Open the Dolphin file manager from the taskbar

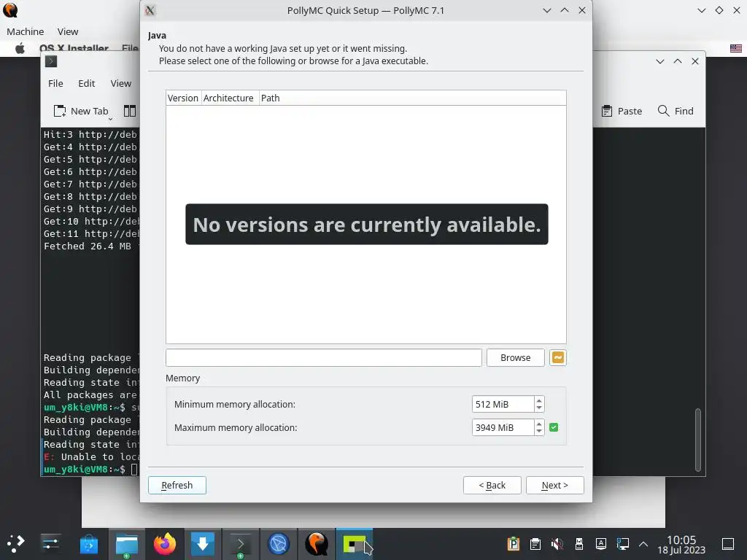127,544
